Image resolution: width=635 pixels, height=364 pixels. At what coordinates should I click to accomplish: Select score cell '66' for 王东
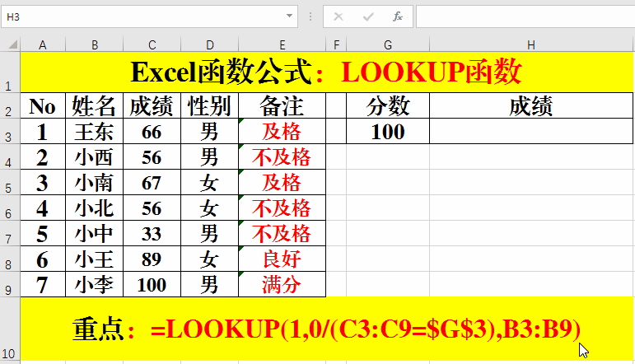(x=152, y=131)
